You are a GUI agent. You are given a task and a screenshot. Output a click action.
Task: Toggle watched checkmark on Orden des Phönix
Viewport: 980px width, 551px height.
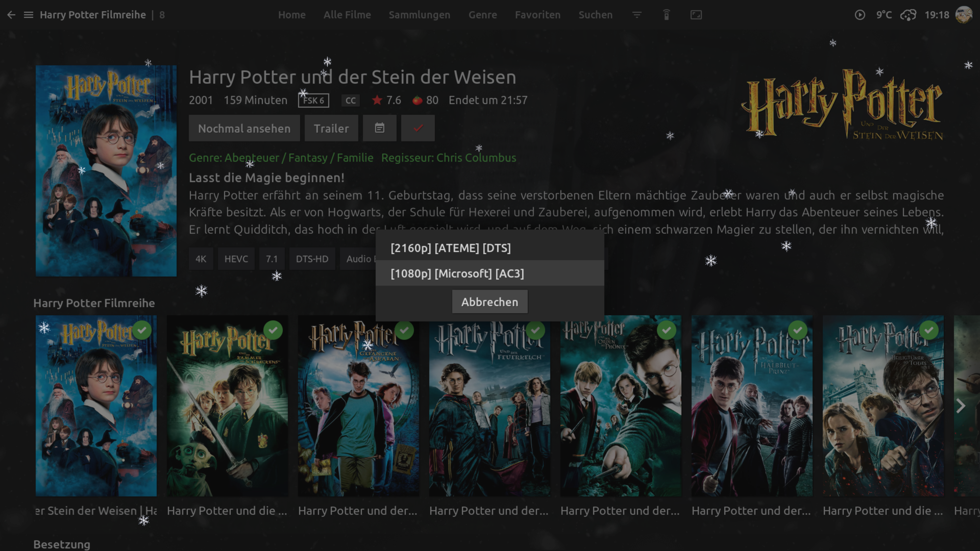pyautogui.click(x=667, y=330)
